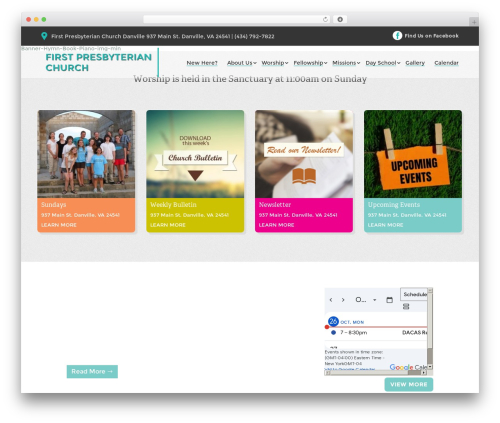Click the macOS yellow minimize window button
The height and width of the screenshot is (423, 500).
click(36, 19)
